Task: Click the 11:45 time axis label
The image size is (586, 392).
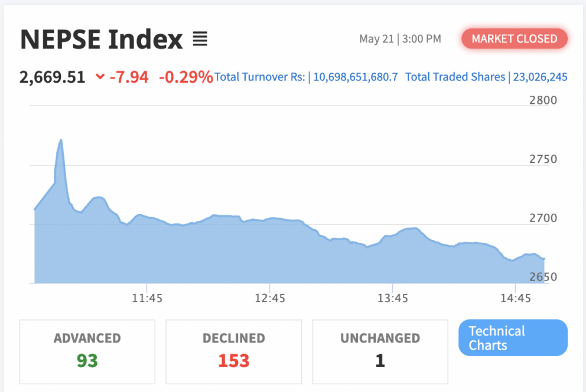Action: click(x=147, y=298)
